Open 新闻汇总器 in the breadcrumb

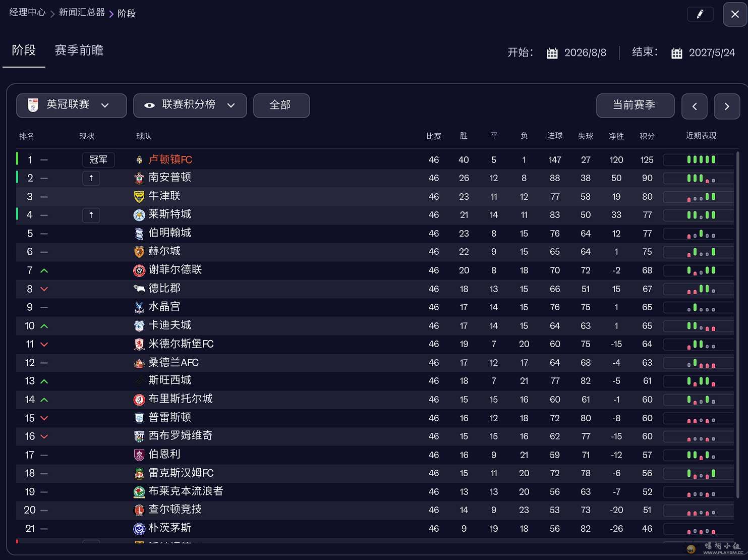point(82,13)
